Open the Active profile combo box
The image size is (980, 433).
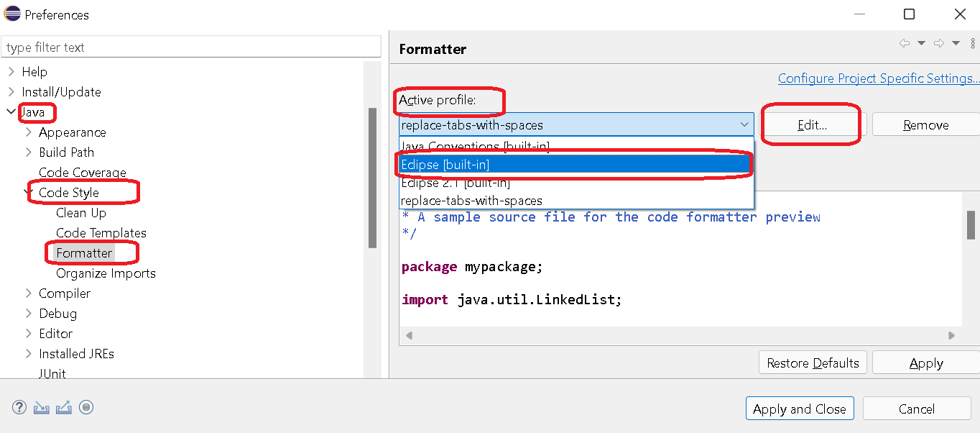coord(745,124)
